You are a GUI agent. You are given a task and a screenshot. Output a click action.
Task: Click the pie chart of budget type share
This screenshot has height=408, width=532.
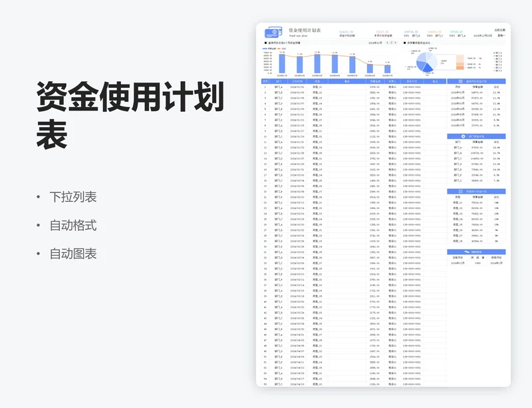[x=427, y=62]
